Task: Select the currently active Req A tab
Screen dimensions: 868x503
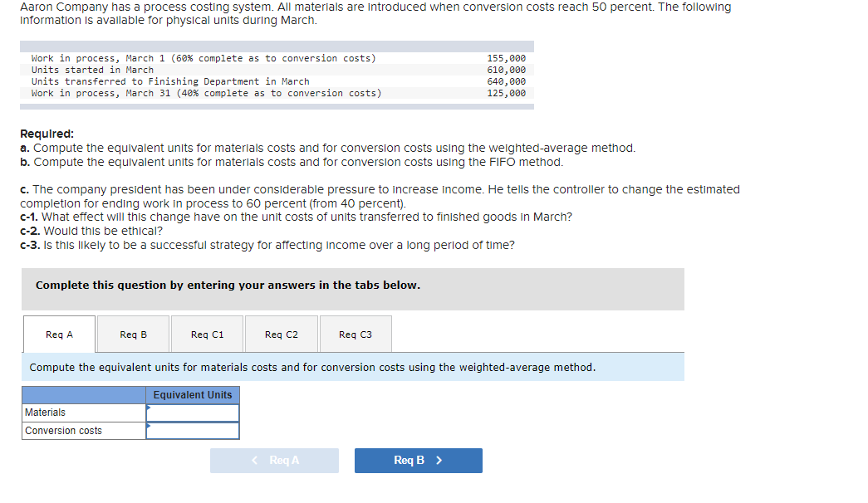Action: pos(59,334)
